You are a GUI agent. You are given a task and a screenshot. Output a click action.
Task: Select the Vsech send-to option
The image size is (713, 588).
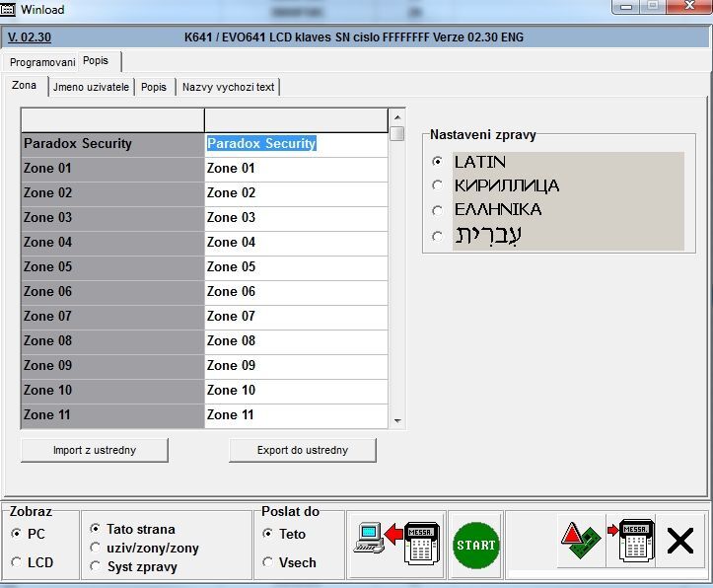click(268, 562)
